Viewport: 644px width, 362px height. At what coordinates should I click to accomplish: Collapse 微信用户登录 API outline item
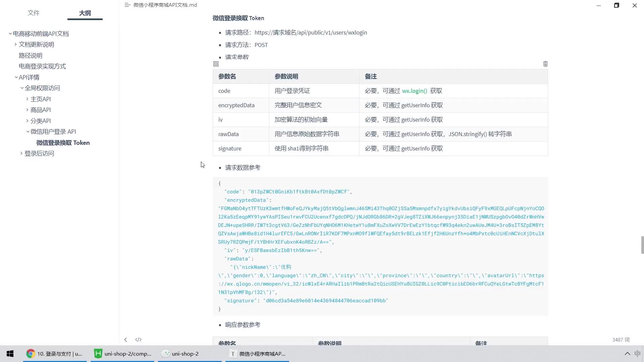point(28,131)
